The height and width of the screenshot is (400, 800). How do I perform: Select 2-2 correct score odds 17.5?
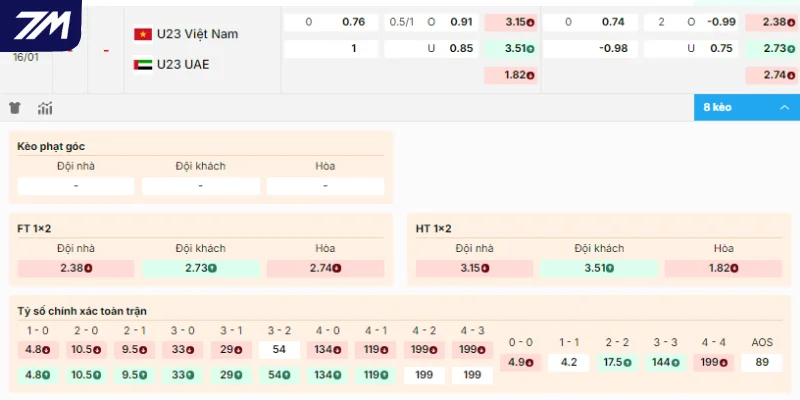618,362
